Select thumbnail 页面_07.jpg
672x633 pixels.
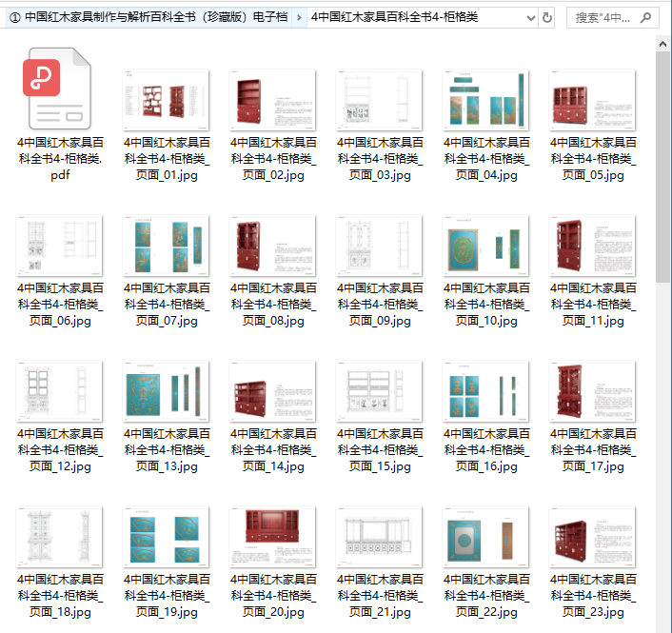[166, 246]
